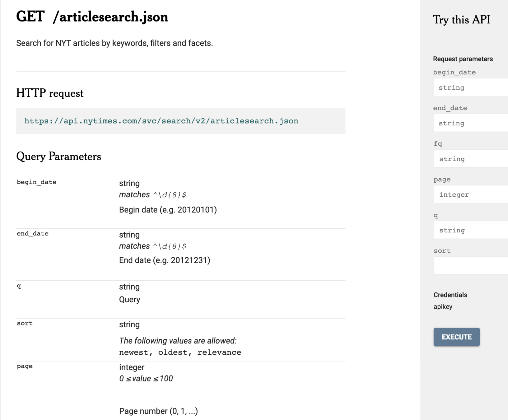Click the sort label in Try this API panel

[x=442, y=251]
